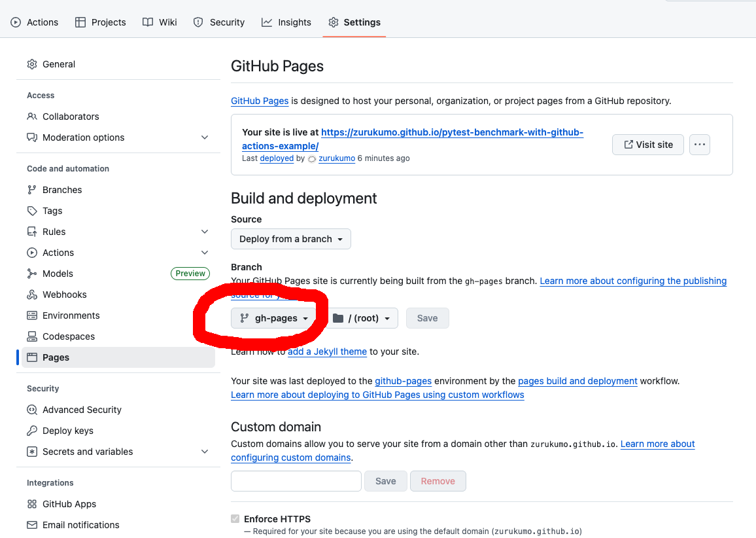
Task: Click the sidebar Actions play icon
Action: [x=32, y=253]
